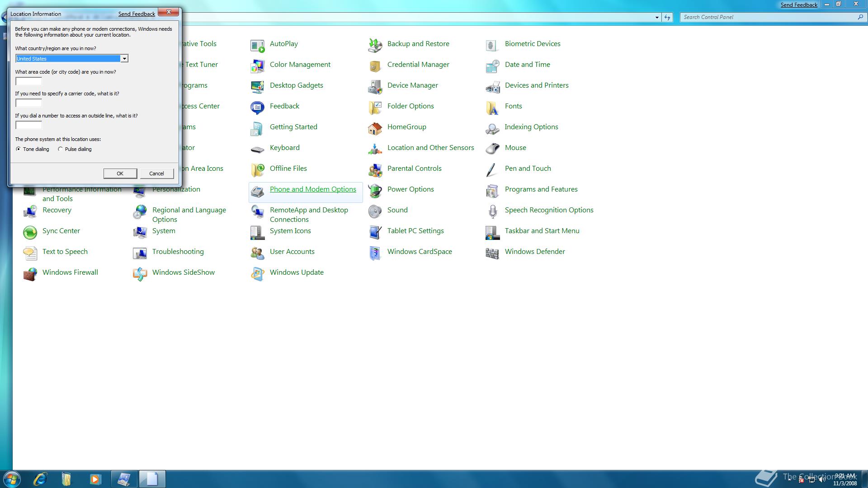868x488 pixels.
Task: Click the Credential Manager icon
Action: [x=375, y=66]
